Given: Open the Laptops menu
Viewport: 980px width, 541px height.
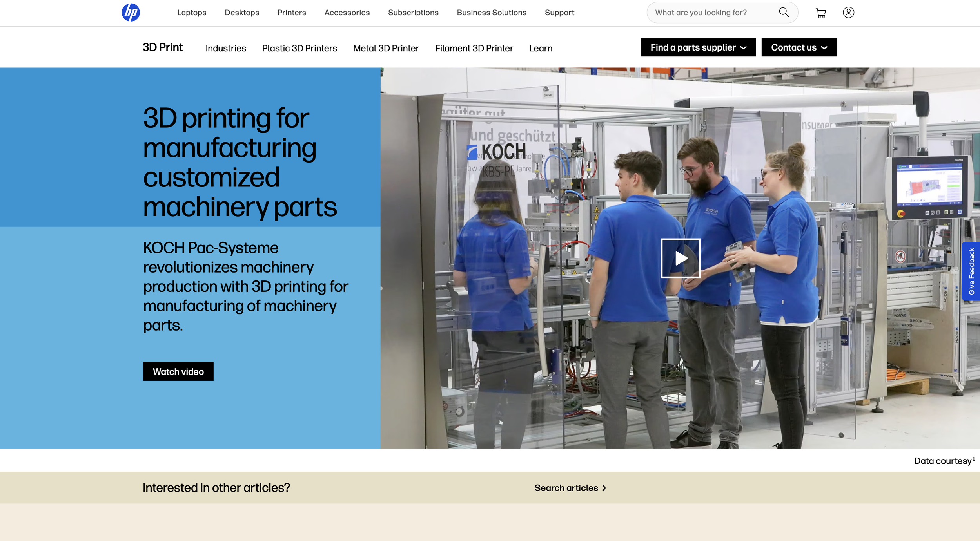Looking at the screenshot, I should click(192, 13).
